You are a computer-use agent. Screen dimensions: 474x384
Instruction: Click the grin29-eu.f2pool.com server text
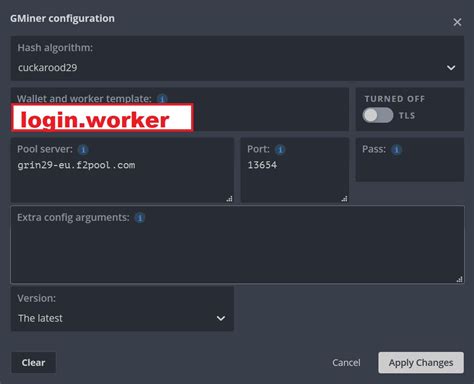click(76, 165)
